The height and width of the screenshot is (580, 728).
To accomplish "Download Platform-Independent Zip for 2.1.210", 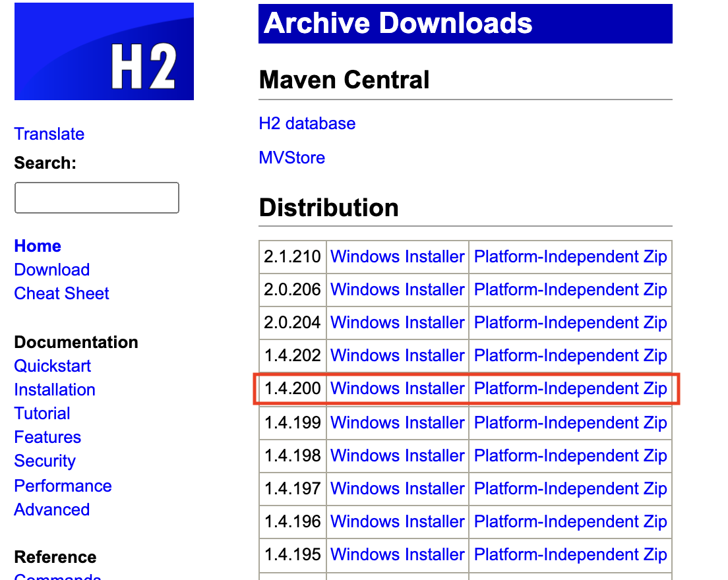I will click(x=570, y=256).
